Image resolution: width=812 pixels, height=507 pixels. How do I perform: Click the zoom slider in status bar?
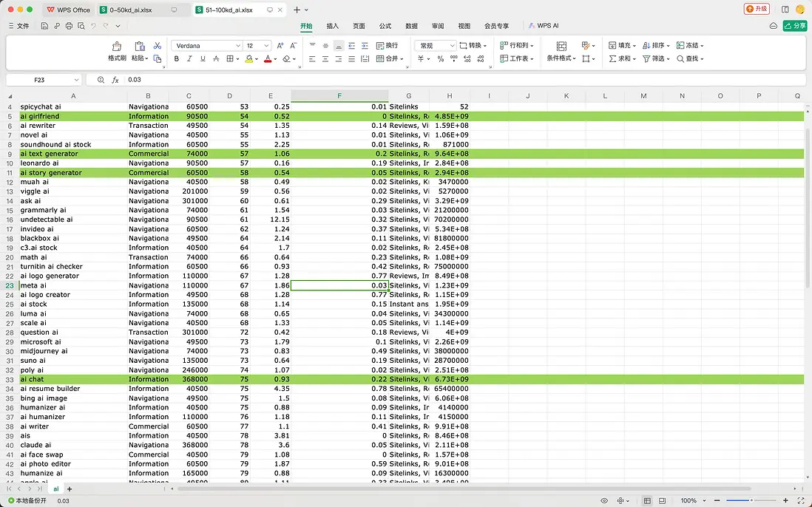(x=751, y=501)
